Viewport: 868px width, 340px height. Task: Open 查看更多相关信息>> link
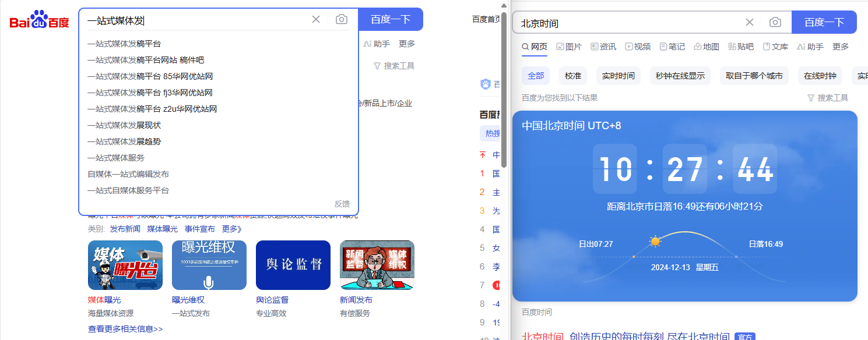pyautogui.click(x=125, y=329)
